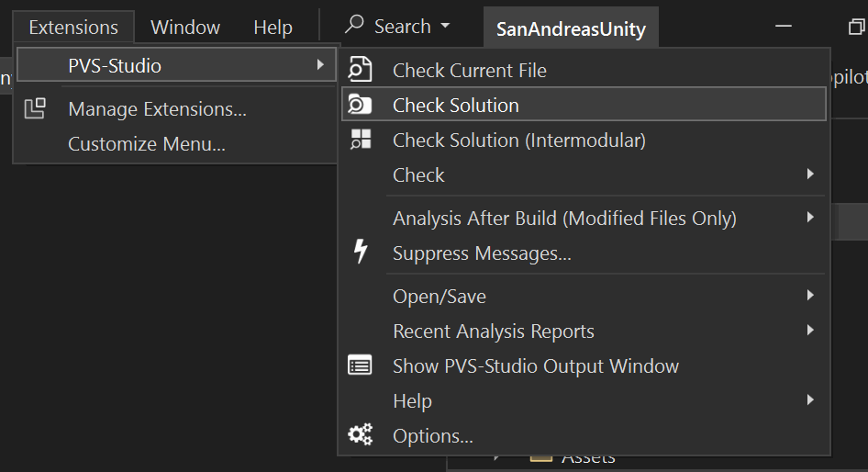Select Customize Menu... entry
This screenshot has height=472, width=868.
click(147, 144)
